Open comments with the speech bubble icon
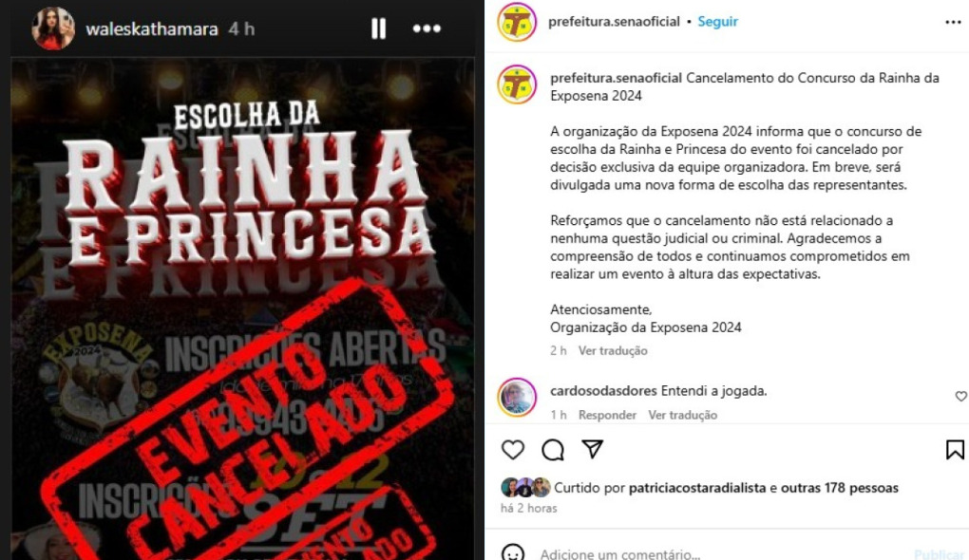Image resolution: width=969 pixels, height=560 pixels. (553, 450)
